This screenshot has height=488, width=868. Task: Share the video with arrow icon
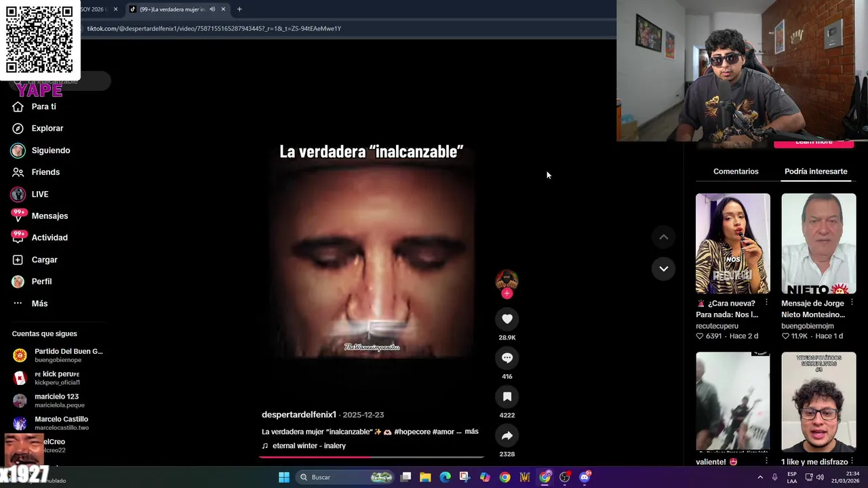tap(507, 436)
